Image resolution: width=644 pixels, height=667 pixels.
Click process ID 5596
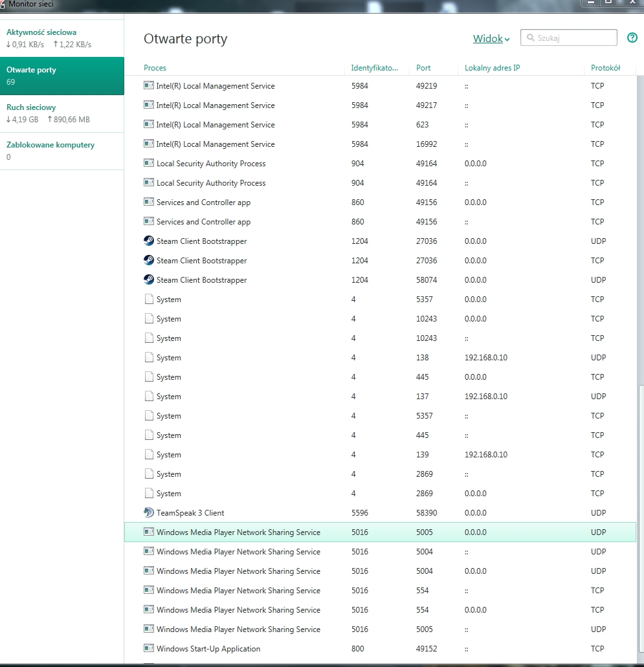tap(360, 512)
